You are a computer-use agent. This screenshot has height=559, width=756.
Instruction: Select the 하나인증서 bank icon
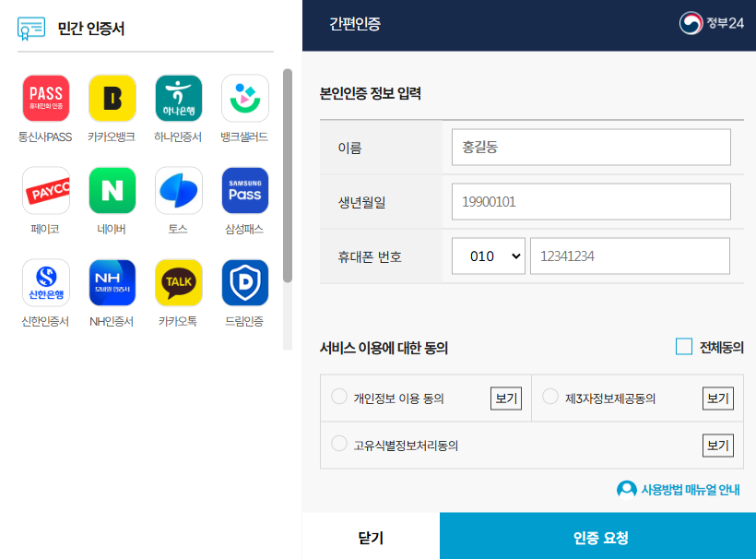click(178, 98)
